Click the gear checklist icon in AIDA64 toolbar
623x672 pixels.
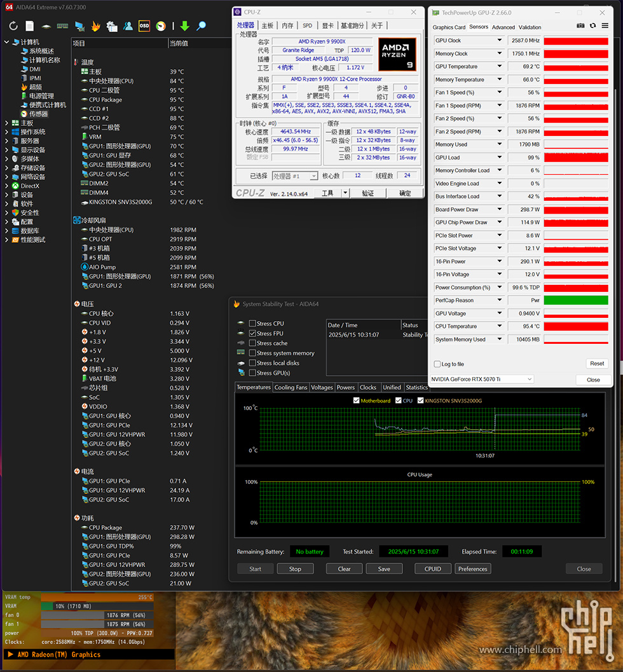click(112, 27)
